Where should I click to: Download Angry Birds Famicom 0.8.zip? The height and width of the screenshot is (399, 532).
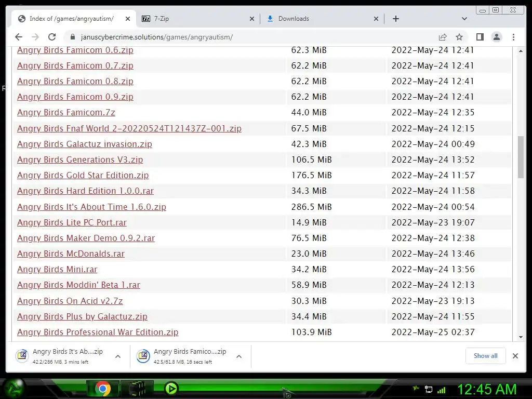point(75,82)
